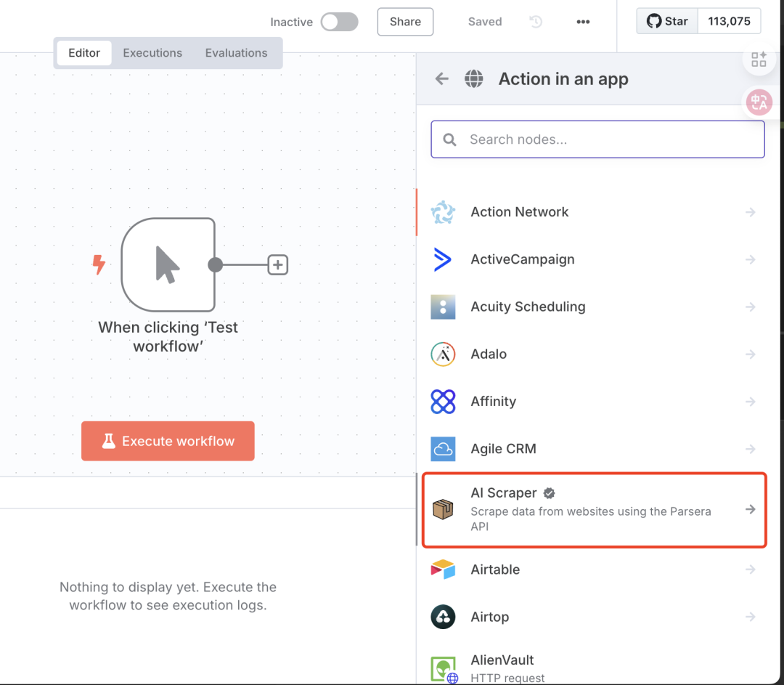Expand ActiveCampaign with its right arrow
This screenshot has width=784, height=685.
coord(750,259)
